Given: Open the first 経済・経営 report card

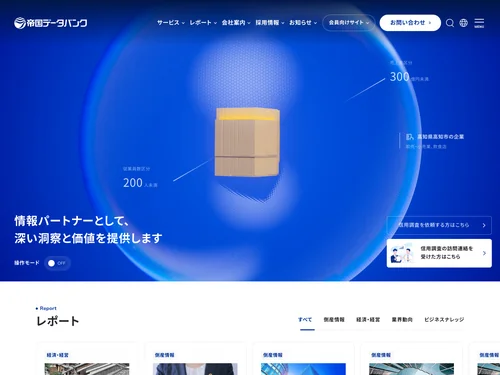Looking at the screenshot, I should (87, 360).
